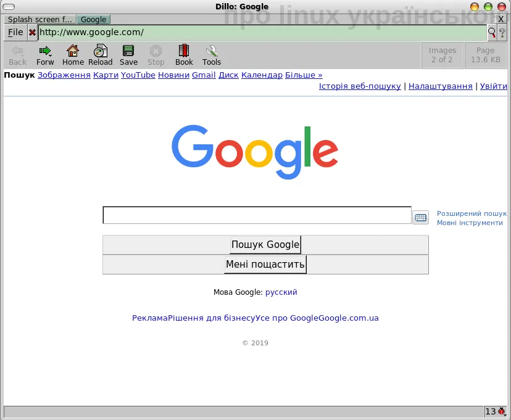Toggle the Images 2 of 2 panel
The height and width of the screenshot is (420, 511).
coord(442,55)
